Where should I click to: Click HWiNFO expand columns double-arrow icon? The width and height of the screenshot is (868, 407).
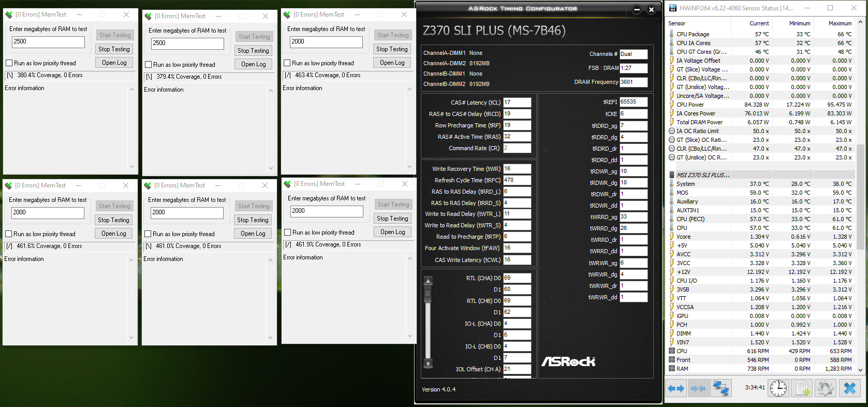tap(676, 388)
